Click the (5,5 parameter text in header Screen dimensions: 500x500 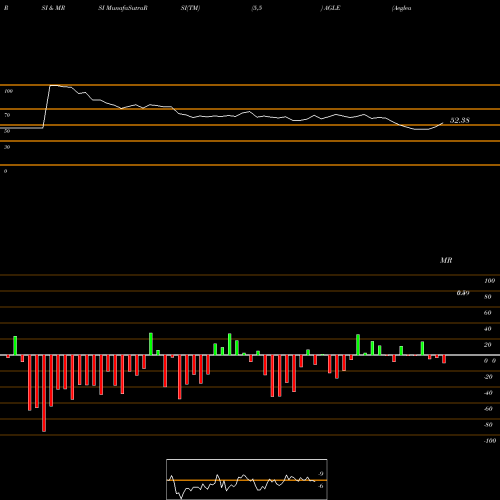click(x=257, y=8)
